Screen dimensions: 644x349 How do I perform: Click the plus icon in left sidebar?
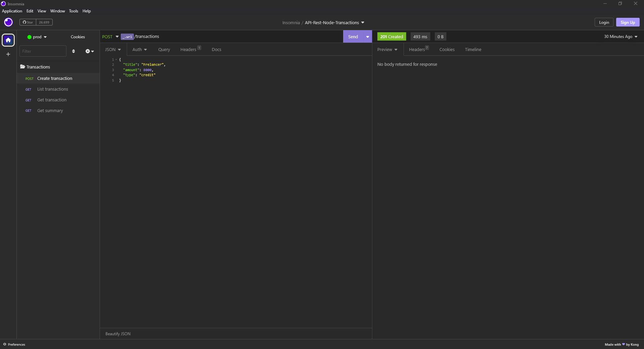(8, 54)
